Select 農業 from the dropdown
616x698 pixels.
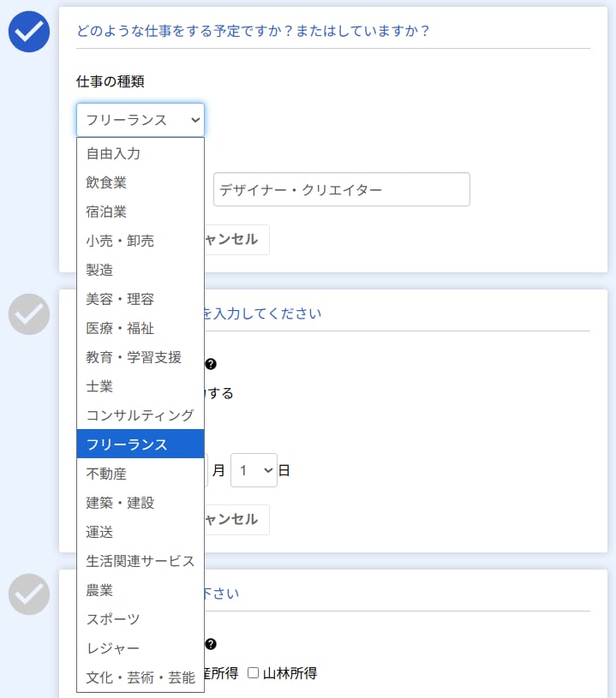(x=141, y=590)
